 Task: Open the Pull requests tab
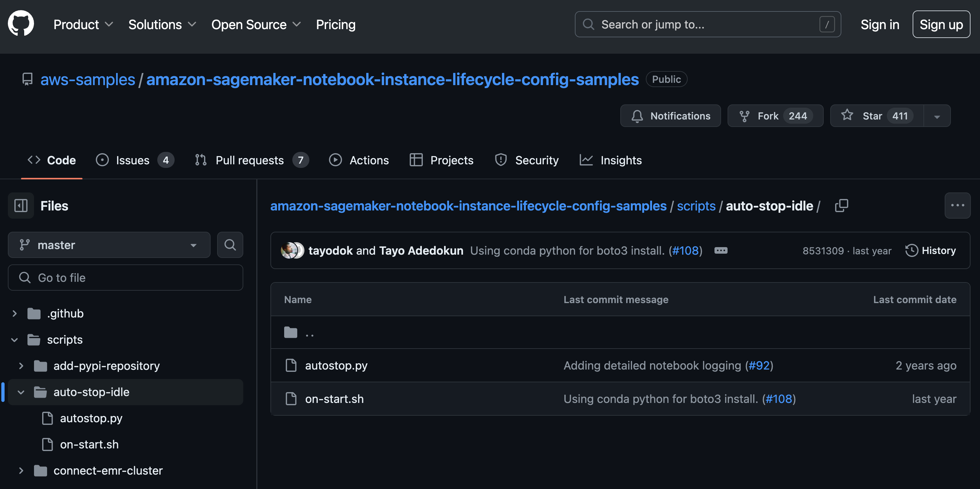tap(252, 160)
